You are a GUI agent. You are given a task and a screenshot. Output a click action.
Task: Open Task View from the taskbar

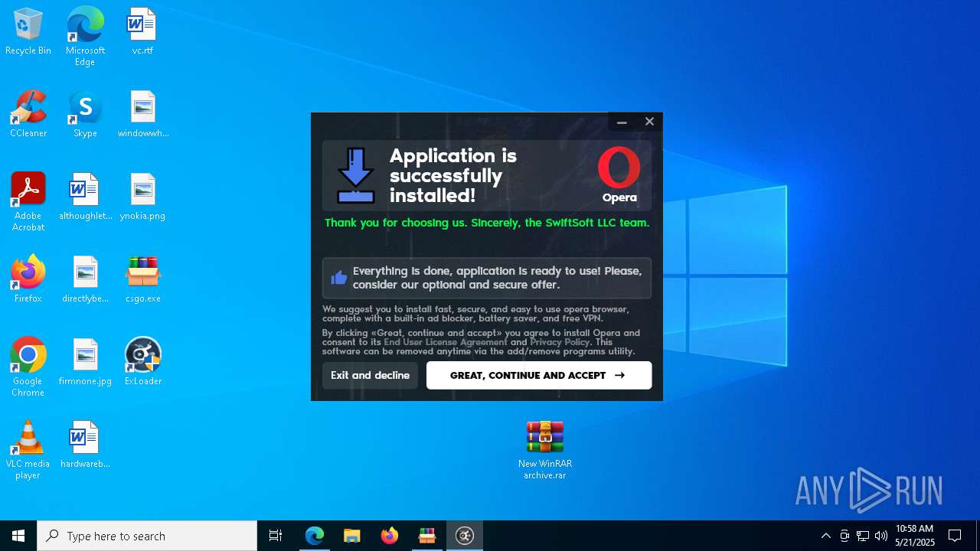[x=276, y=536]
